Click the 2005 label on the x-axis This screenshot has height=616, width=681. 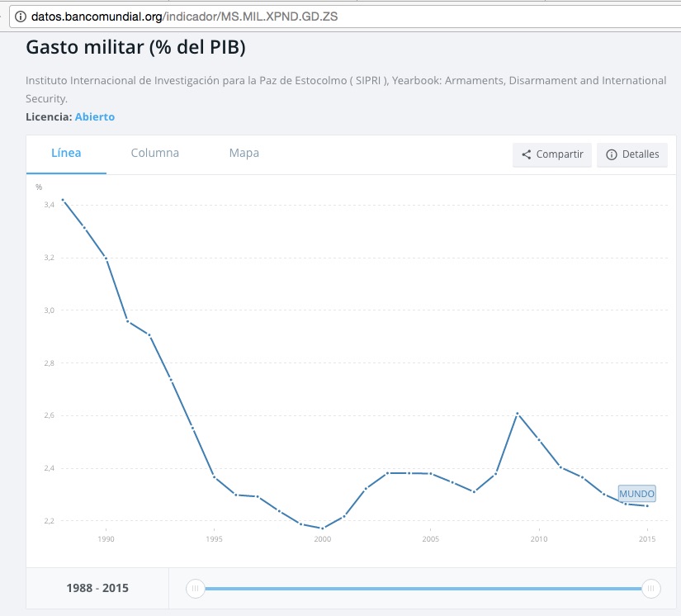pyautogui.click(x=430, y=539)
